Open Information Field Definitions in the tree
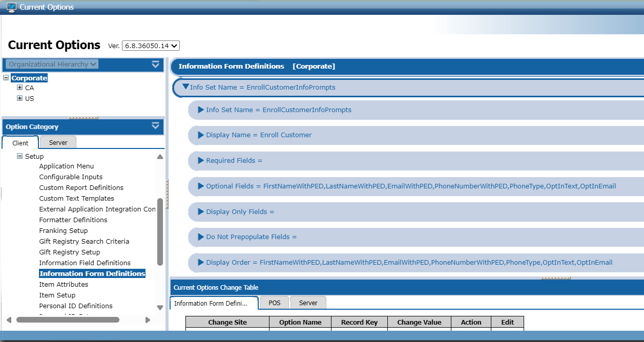The width and height of the screenshot is (644, 342). coord(85,263)
